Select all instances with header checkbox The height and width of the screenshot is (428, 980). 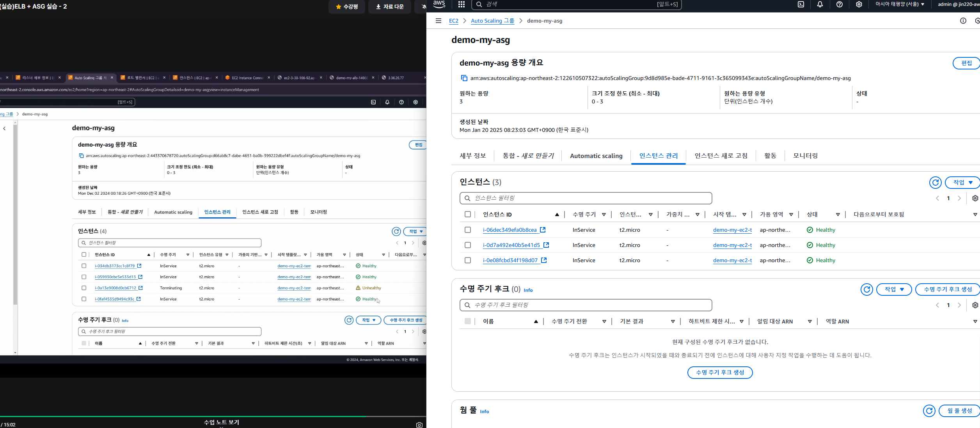click(468, 214)
